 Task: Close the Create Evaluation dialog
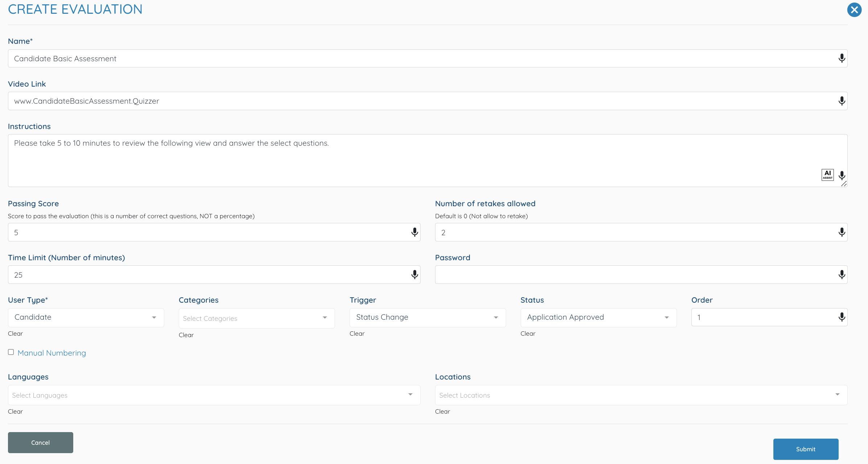tap(854, 10)
